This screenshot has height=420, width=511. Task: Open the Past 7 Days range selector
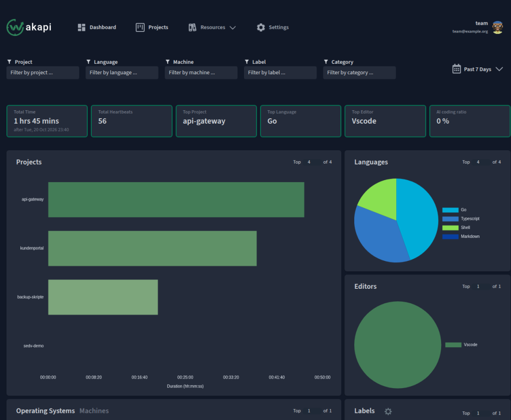[x=478, y=69]
